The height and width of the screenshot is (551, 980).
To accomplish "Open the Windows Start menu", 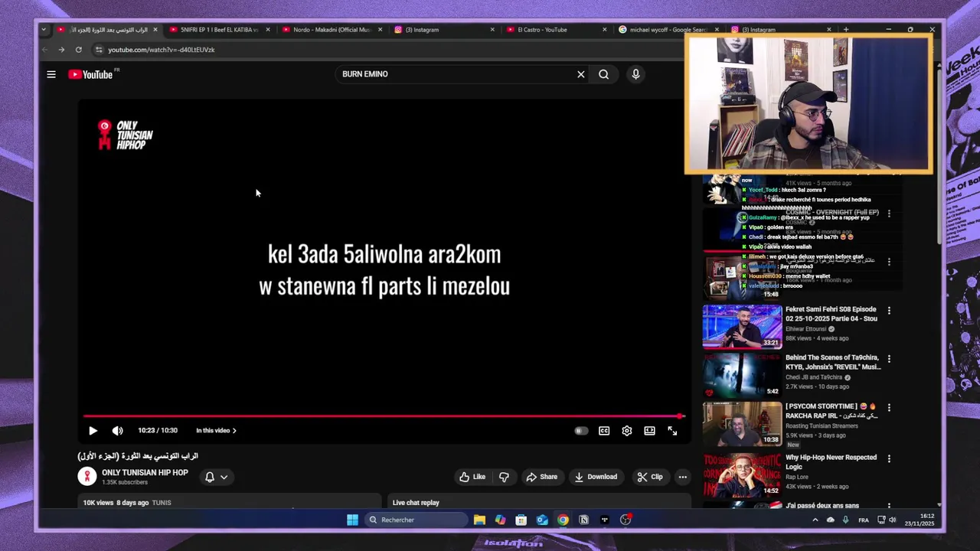I will click(x=352, y=520).
